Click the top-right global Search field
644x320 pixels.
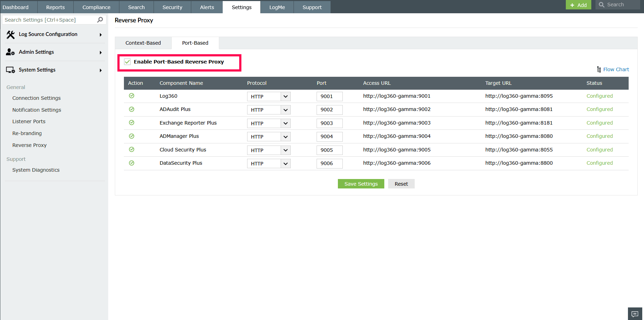click(x=618, y=5)
